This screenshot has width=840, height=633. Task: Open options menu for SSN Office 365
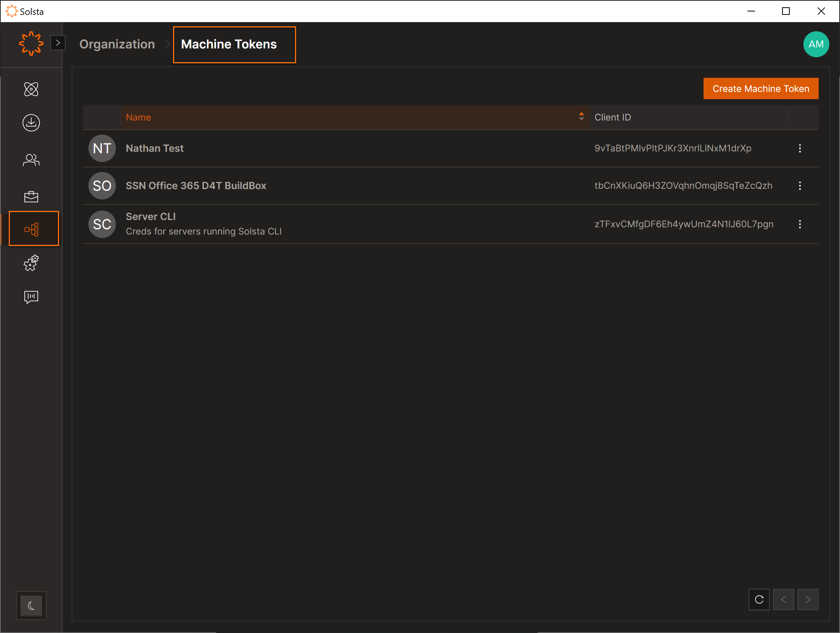[800, 186]
